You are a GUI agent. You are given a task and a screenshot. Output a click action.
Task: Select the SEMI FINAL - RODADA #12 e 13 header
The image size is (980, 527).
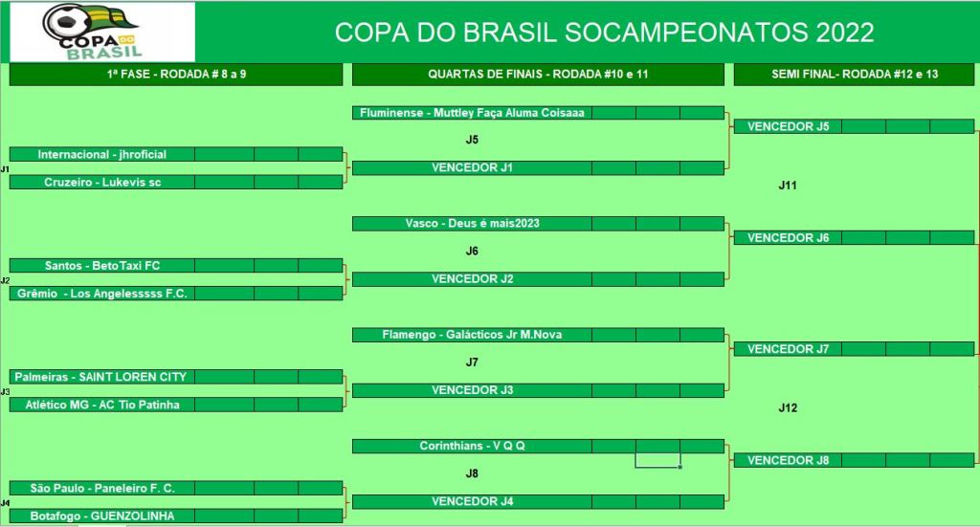pyautogui.click(x=853, y=75)
